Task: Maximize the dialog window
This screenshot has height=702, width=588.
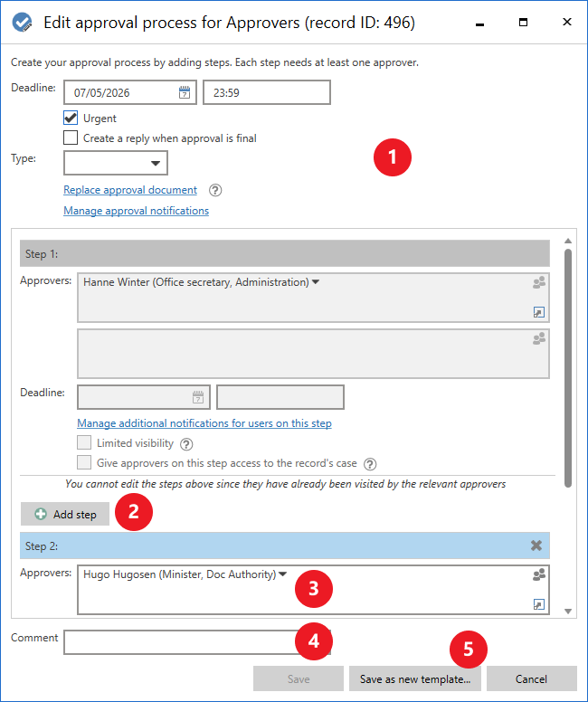Action: 523,22
